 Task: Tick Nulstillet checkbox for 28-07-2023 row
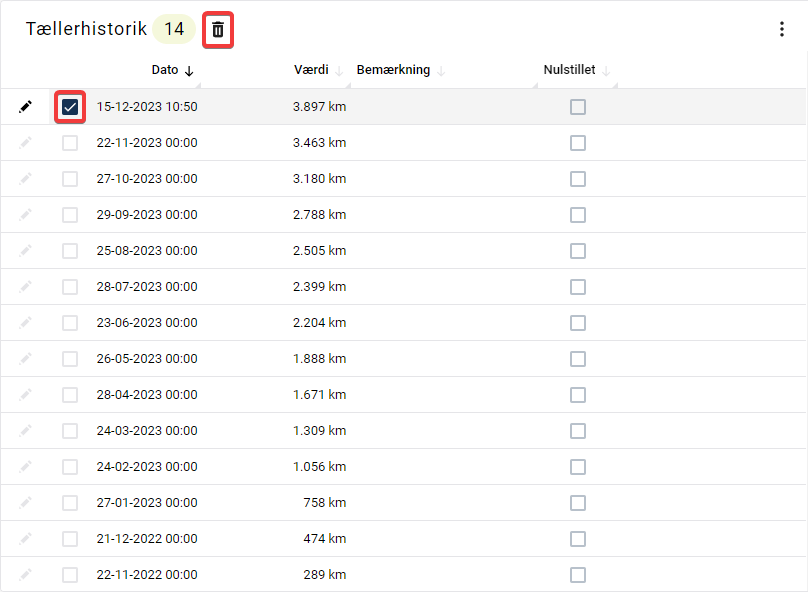pyautogui.click(x=578, y=287)
